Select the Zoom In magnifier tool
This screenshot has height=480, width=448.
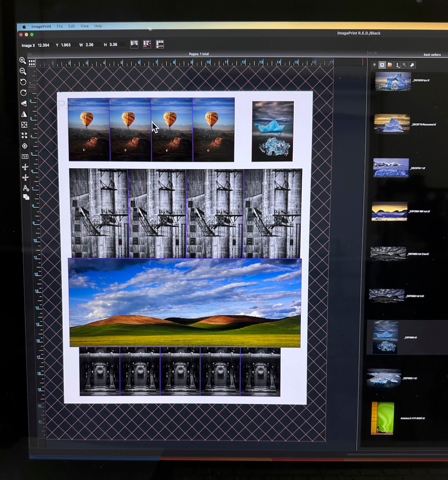[23, 61]
